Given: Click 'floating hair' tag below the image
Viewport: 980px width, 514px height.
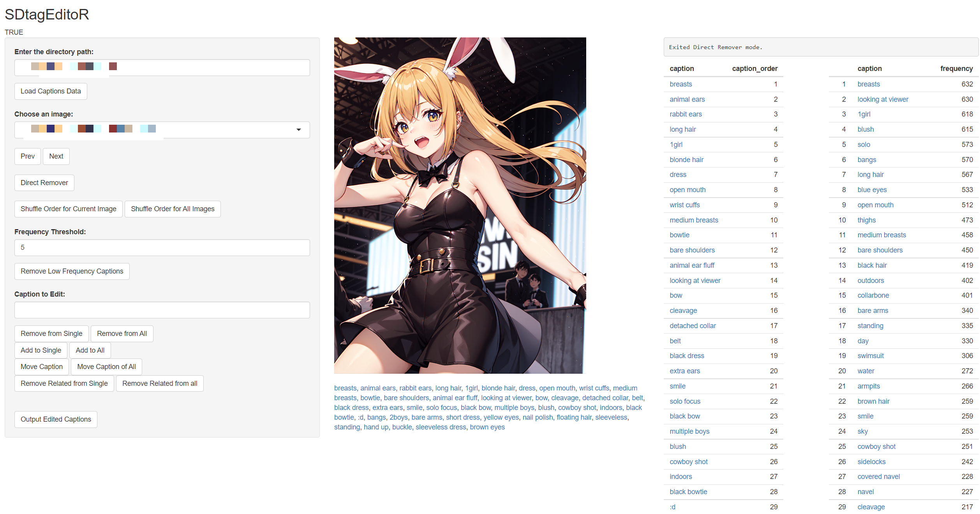Looking at the screenshot, I should point(574,417).
